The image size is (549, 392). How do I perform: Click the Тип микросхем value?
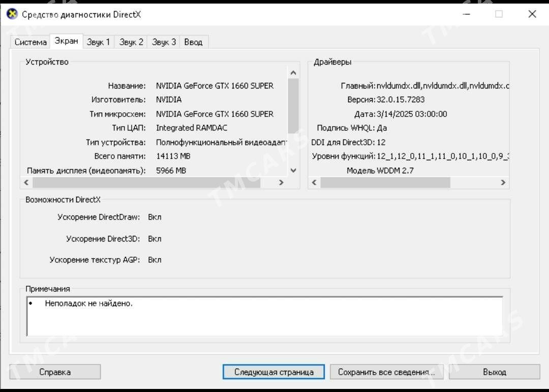click(x=215, y=114)
